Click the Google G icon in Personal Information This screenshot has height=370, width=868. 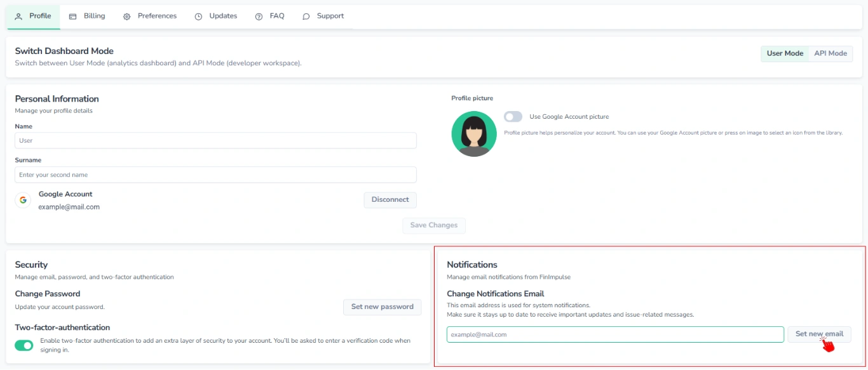pyautogui.click(x=24, y=199)
